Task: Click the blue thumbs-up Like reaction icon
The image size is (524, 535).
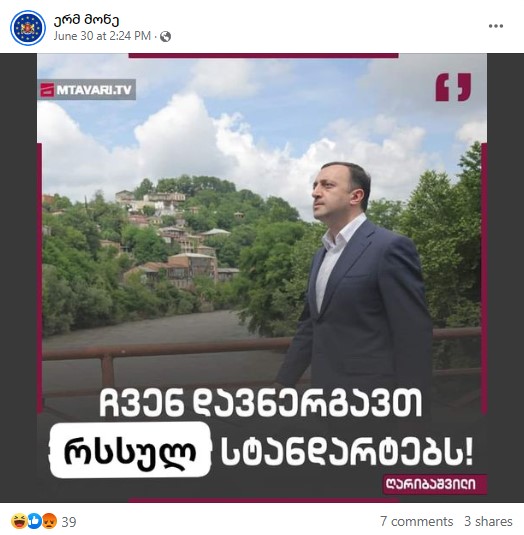Action: (35, 521)
